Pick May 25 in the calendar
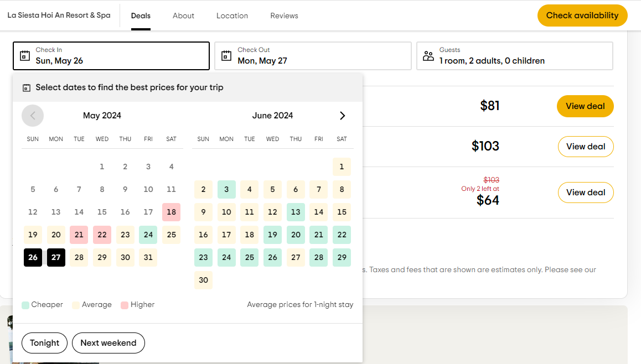The height and width of the screenshot is (364, 641). click(171, 235)
